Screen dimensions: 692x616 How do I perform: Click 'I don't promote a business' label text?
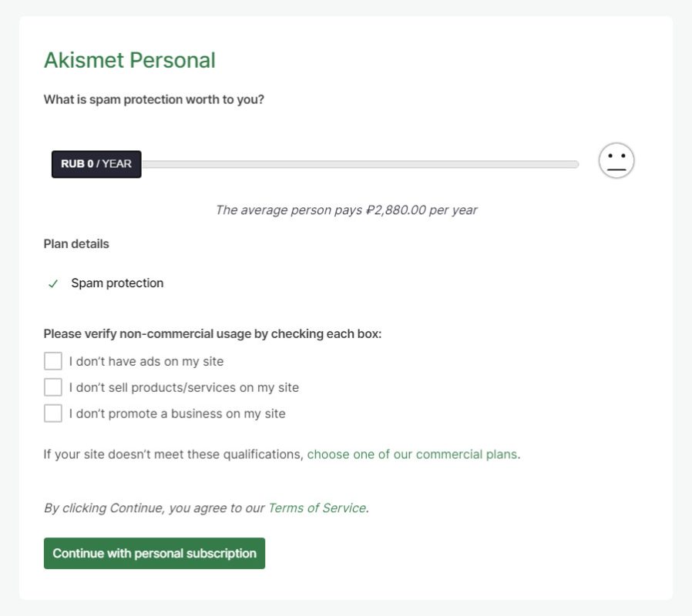pos(177,413)
